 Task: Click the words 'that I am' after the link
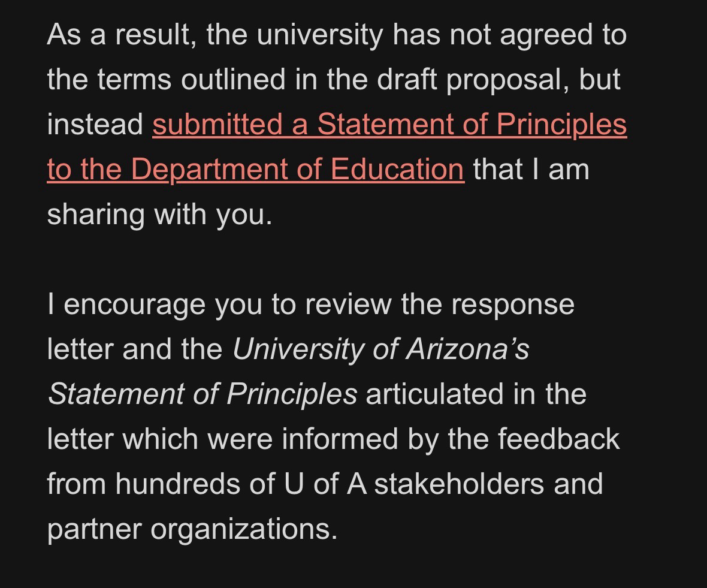click(x=531, y=169)
